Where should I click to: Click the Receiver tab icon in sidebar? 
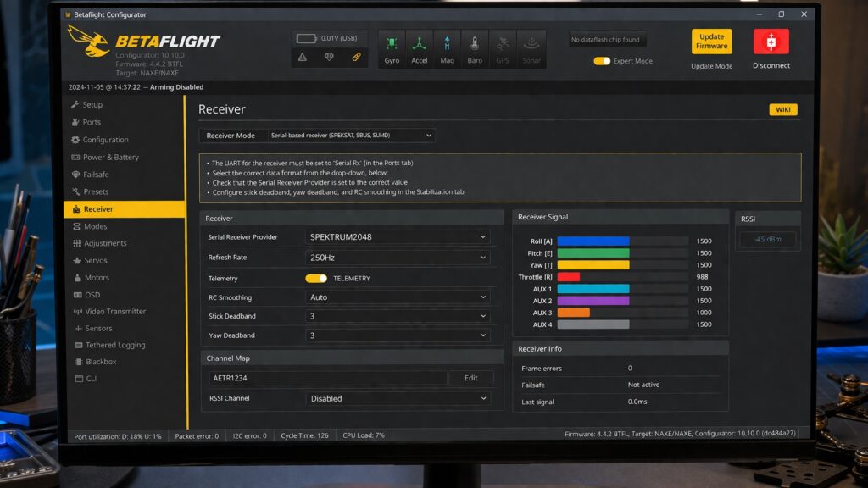point(76,209)
